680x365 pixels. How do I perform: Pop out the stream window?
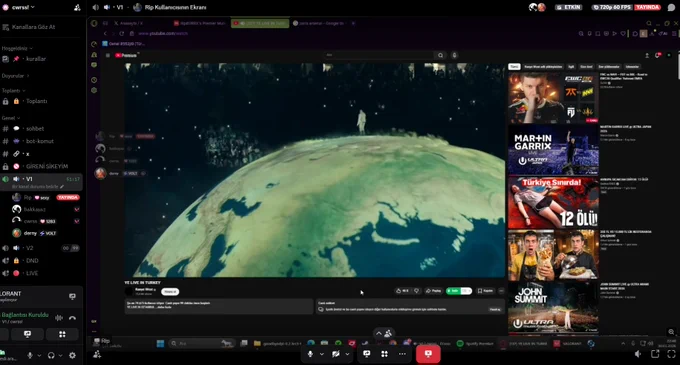coord(655,354)
